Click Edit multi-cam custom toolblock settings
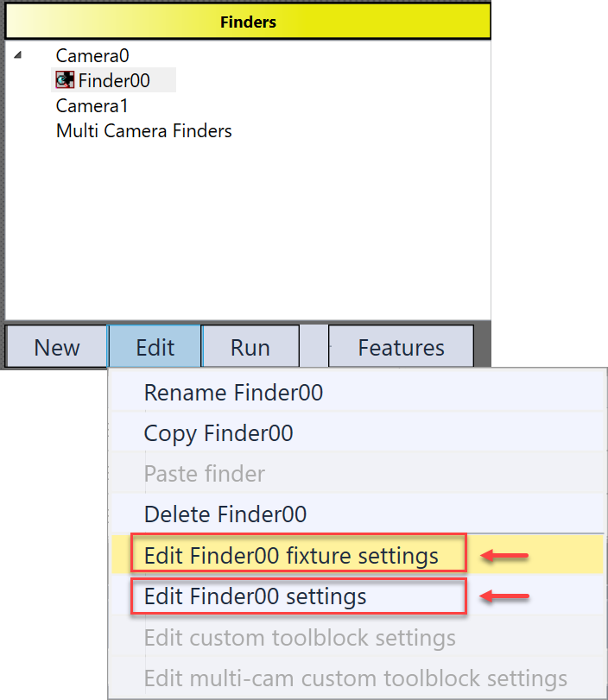Image resolution: width=608 pixels, height=700 pixels. tap(355, 678)
